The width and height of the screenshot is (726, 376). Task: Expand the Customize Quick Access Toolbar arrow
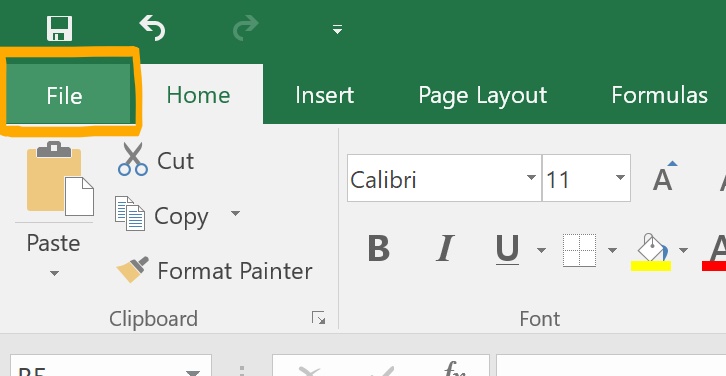(x=337, y=30)
